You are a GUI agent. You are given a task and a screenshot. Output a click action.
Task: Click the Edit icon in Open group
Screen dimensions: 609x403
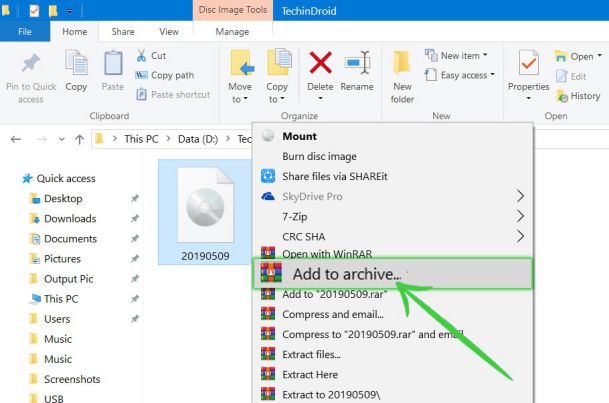tap(562, 76)
